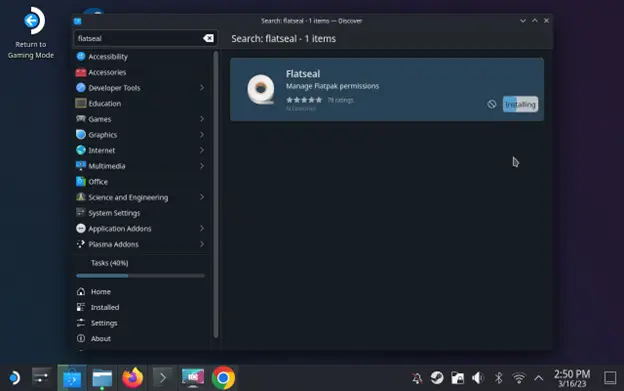Image resolution: width=624 pixels, height=391 pixels.
Task: Select the Graphics category
Action: coord(141,134)
